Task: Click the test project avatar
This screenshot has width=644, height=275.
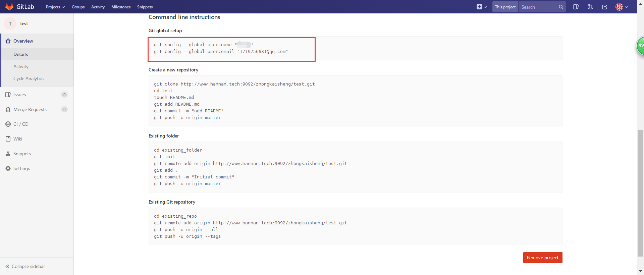Action: point(10,23)
